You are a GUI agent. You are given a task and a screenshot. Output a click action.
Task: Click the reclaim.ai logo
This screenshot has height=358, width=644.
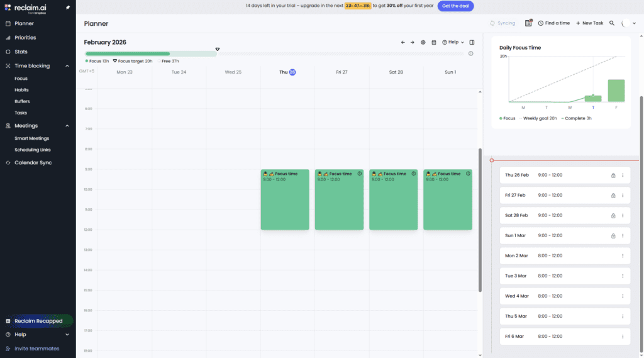tap(25, 8)
